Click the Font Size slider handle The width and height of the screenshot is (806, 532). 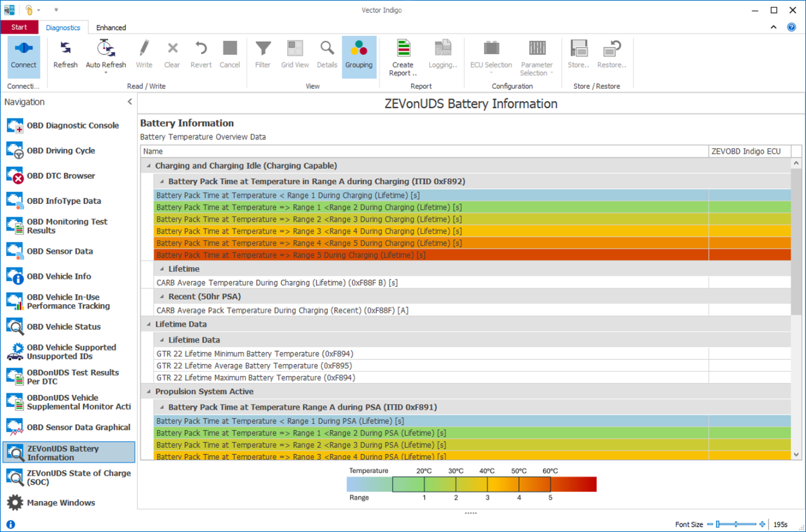point(718,524)
